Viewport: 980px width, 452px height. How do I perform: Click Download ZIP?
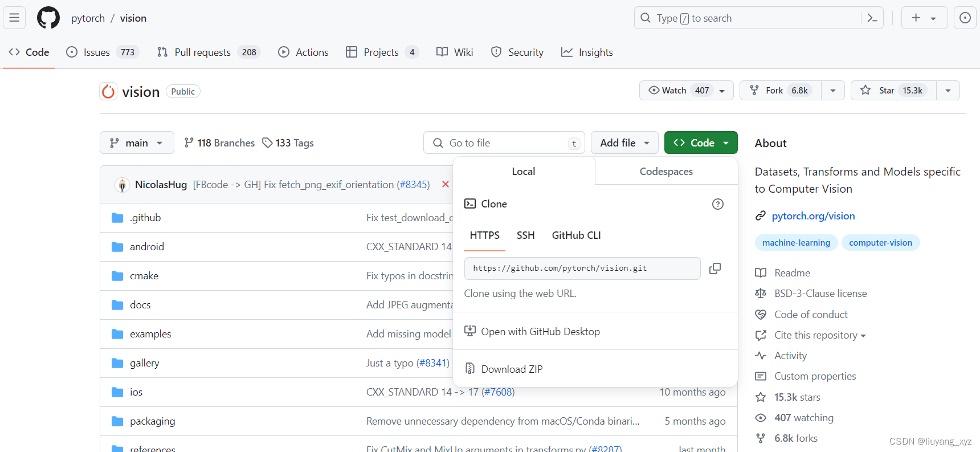[512, 369]
